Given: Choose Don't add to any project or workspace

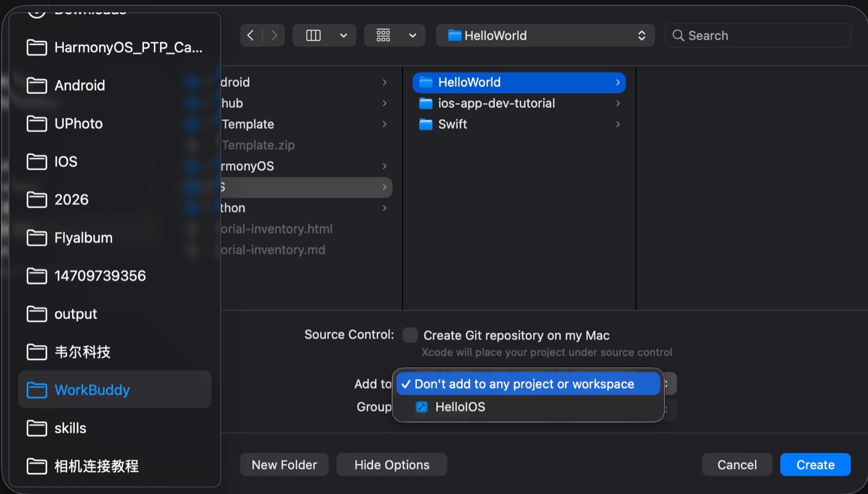Looking at the screenshot, I should click(x=528, y=384).
